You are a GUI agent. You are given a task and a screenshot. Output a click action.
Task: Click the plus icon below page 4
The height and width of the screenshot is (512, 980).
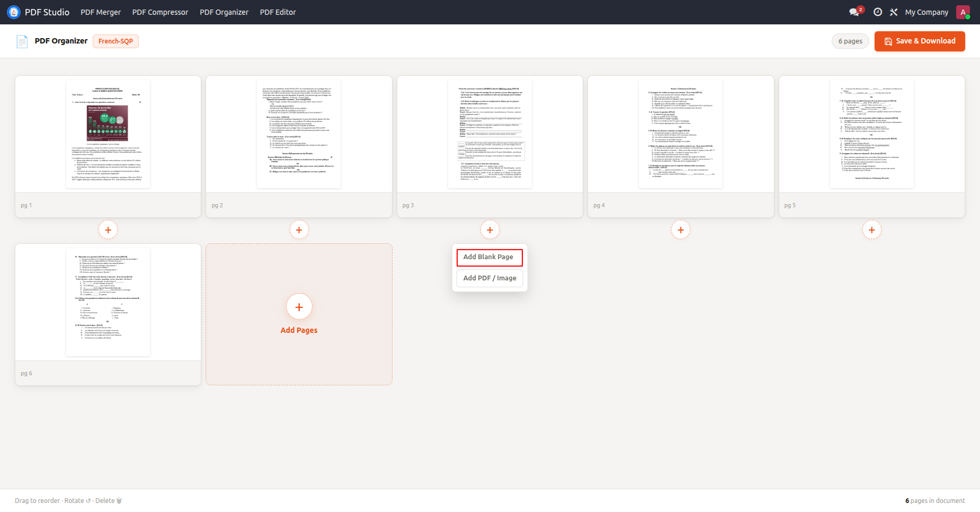click(681, 230)
